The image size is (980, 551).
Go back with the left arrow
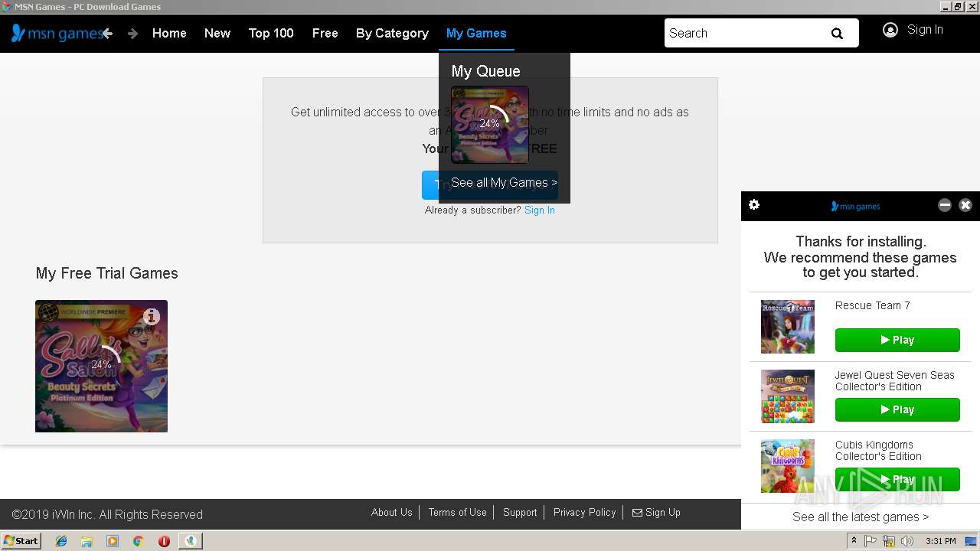[108, 33]
